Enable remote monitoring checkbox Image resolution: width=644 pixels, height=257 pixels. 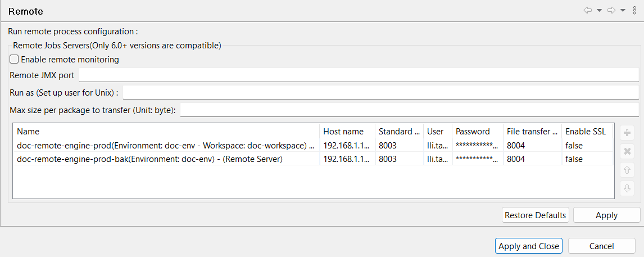tap(15, 59)
